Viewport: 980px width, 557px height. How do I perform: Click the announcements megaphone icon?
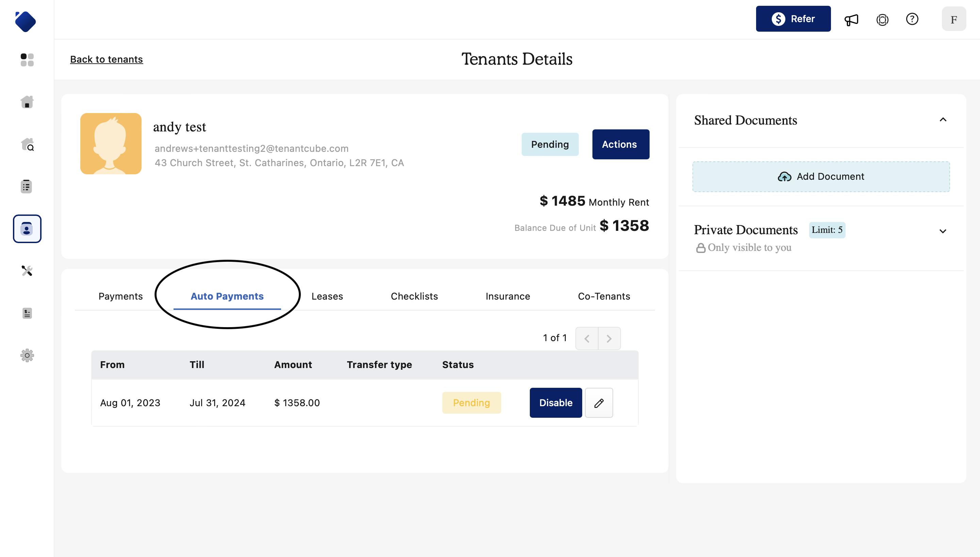(x=851, y=19)
